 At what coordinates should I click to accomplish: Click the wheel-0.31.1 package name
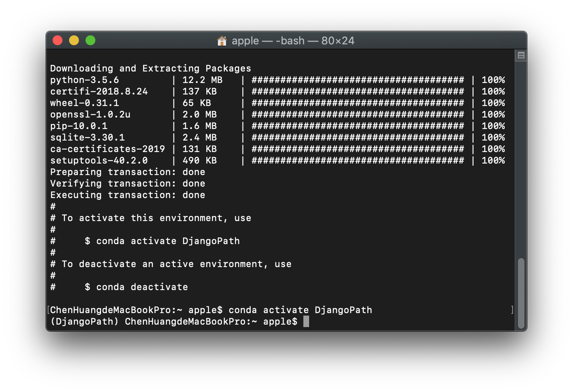pos(84,103)
